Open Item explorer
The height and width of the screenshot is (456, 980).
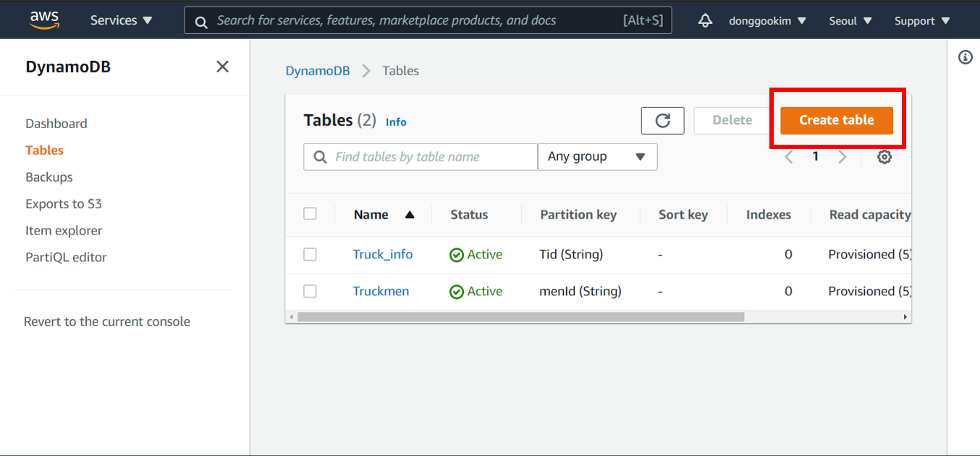tap(64, 230)
